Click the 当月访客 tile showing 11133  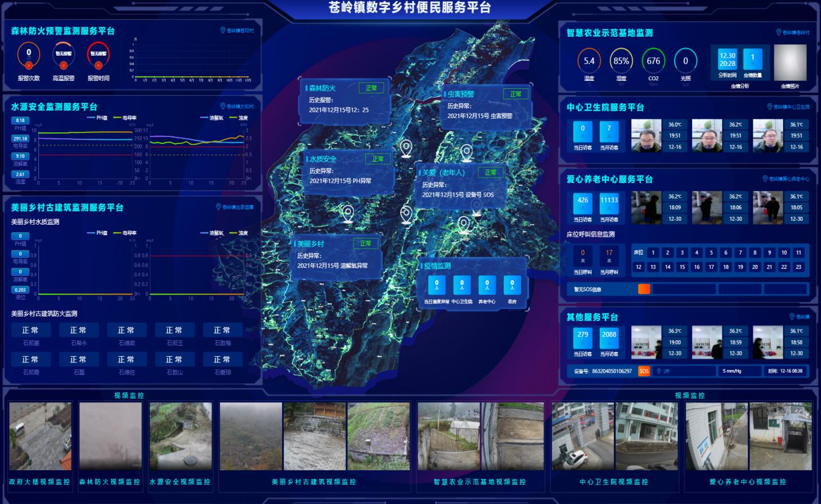coord(609,204)
